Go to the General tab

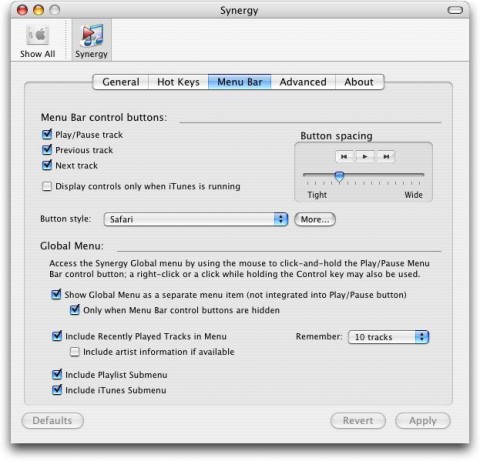point(121,82)
